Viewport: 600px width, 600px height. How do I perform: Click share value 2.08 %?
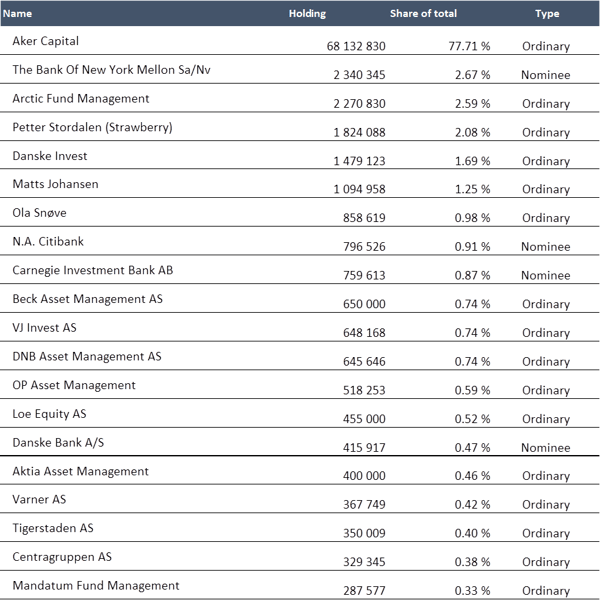pos(473,132)
